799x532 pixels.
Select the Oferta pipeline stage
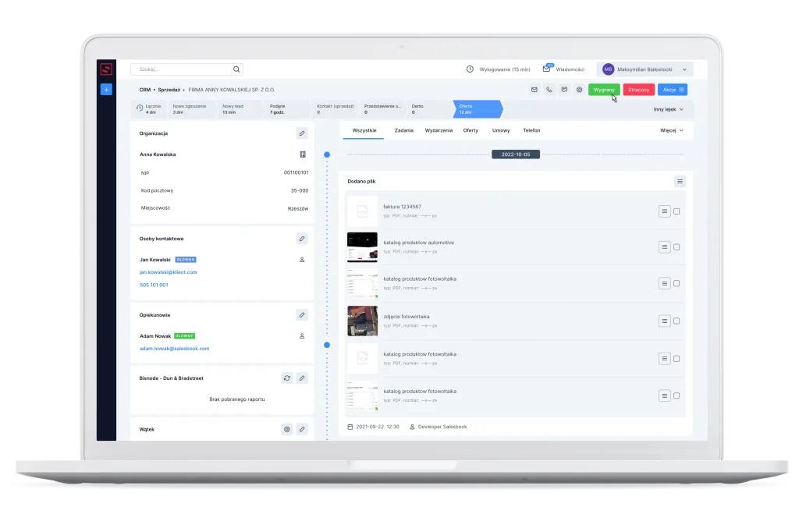tap(478, 109)
